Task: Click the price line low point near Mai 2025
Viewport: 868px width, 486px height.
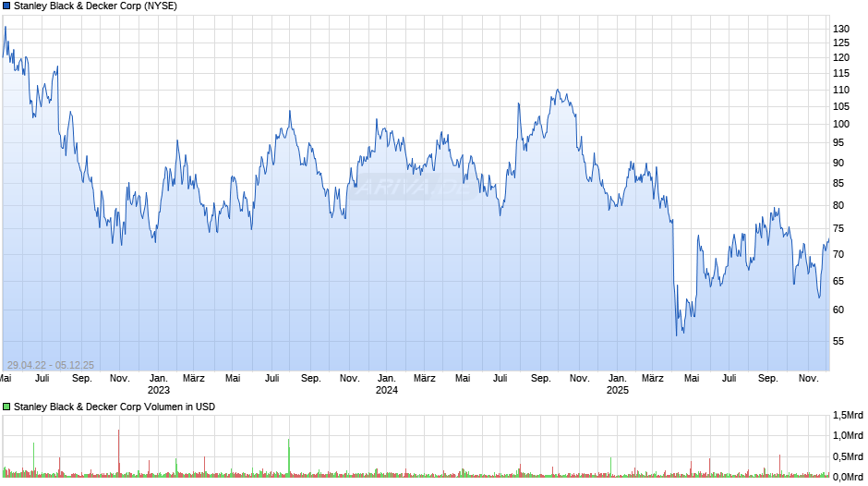Action: [677, 334]
